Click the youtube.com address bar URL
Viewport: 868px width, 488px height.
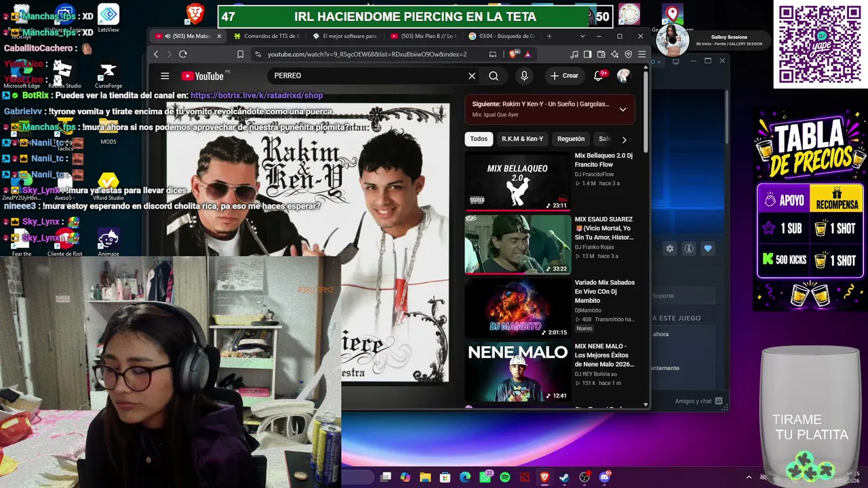point(367,54)
